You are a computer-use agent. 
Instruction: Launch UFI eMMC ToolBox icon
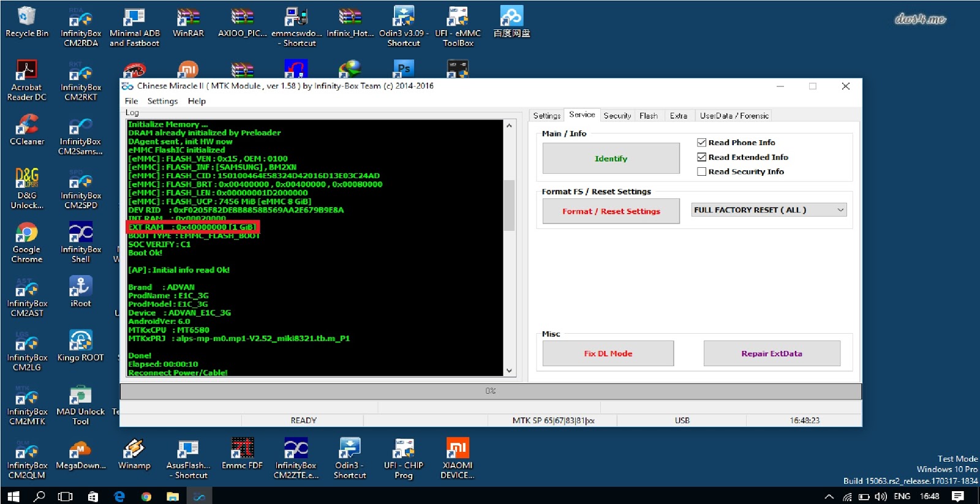pos(458,27)
